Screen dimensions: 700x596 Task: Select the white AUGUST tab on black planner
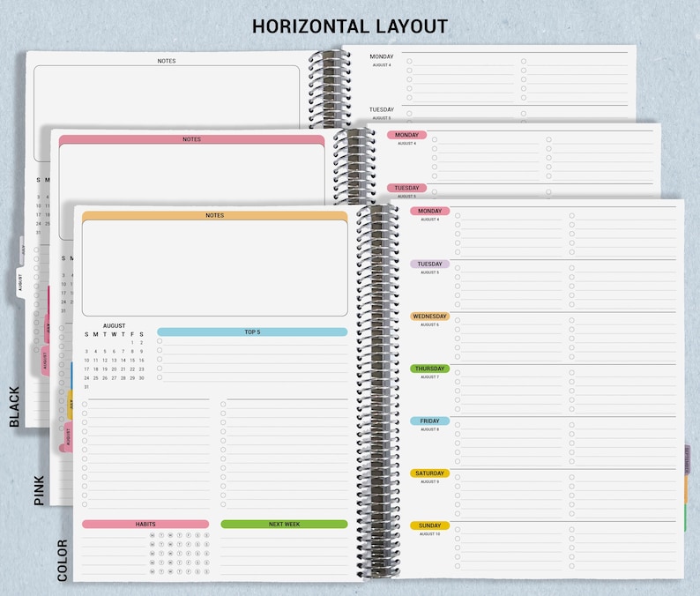pyautogui.click(x=20, y=283)
